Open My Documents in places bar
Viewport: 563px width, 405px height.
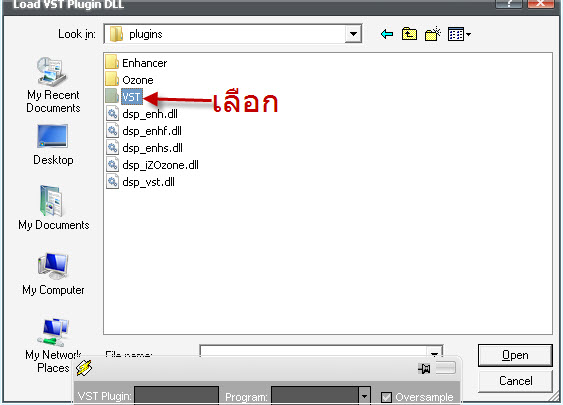53,208
